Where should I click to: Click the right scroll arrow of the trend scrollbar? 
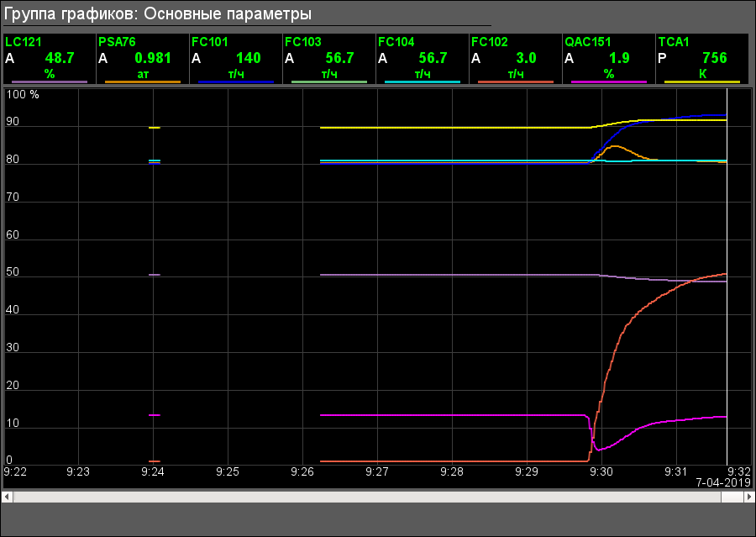pos(749,497)
